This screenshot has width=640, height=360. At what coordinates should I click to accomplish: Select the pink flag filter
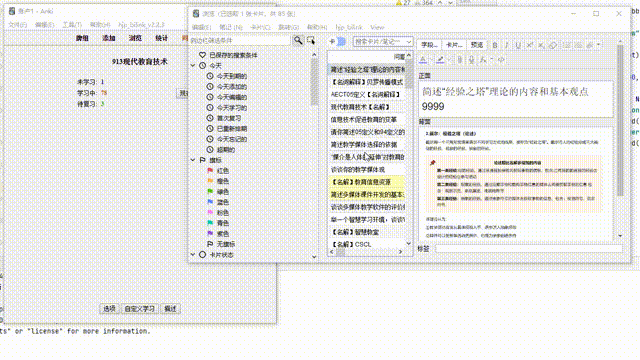tap(218, 213)
